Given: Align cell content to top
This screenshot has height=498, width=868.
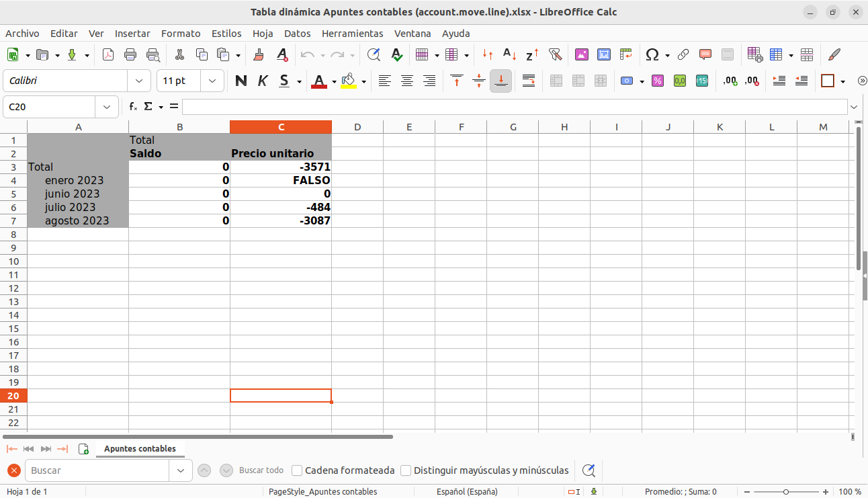Looking at the screenshot, I should (x=457, y=81).
